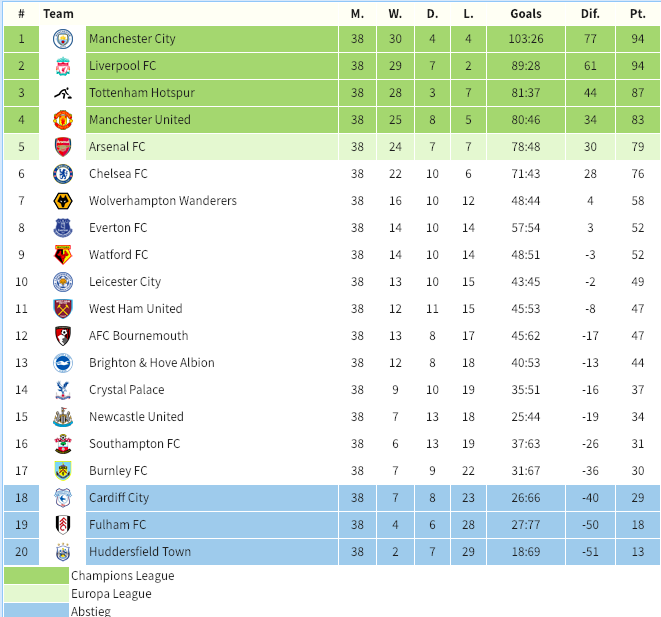This screenshot has width=661, height=617.
Task: Click the Tottenham Hotspur logo icon
Action: pos(63,93)
